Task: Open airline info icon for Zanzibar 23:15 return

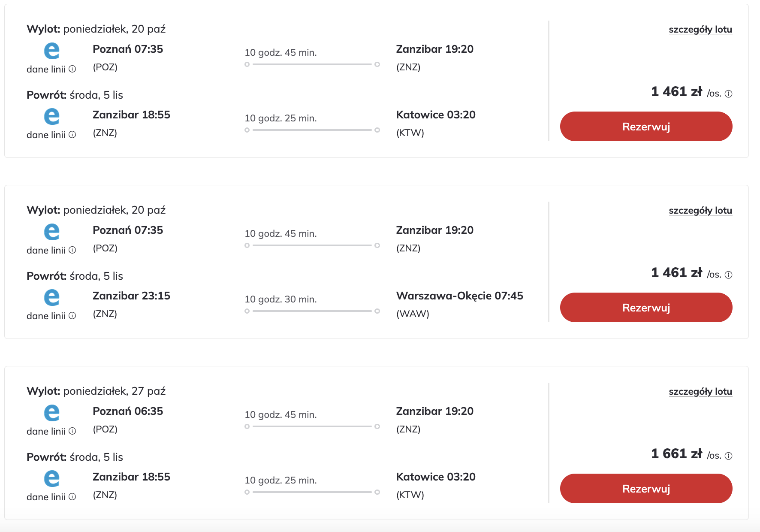Action: tap(72, 316)
